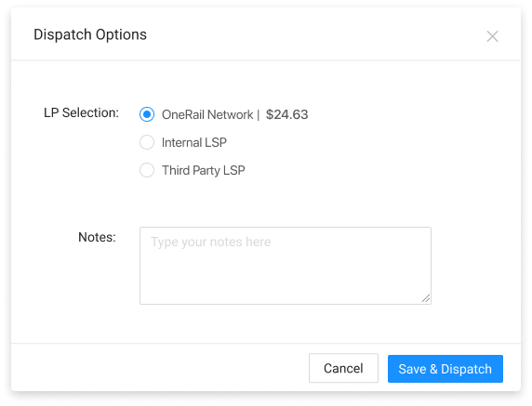This screenshot has height=406, width=532.
Task: Click the Third Party LSP label text
Action: tap(204, 170)
